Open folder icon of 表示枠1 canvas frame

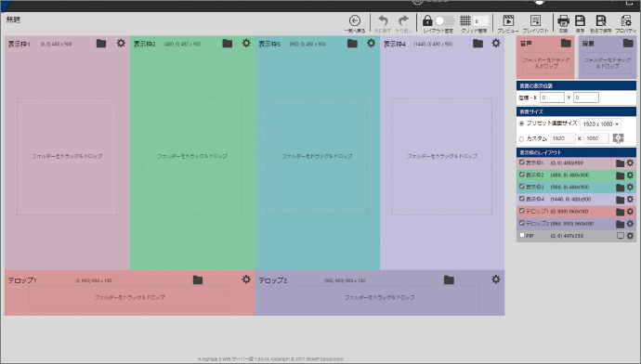coord(101,44)
